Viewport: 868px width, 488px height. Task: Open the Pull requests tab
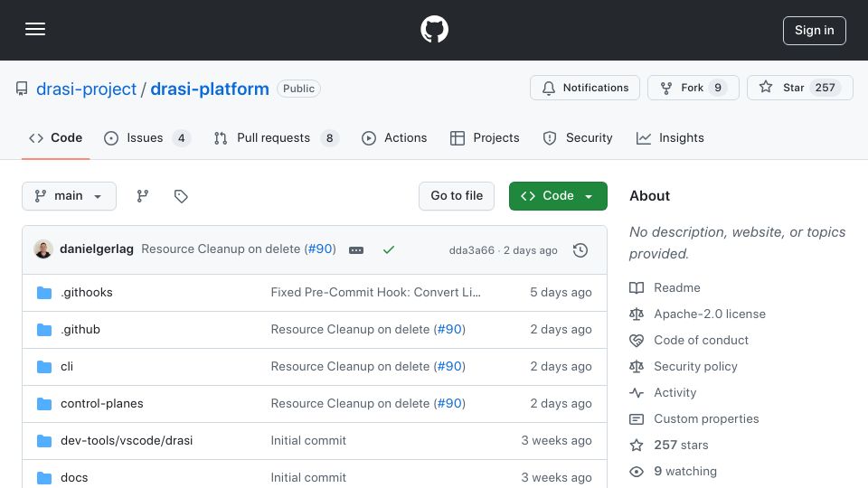pos(276,137)
